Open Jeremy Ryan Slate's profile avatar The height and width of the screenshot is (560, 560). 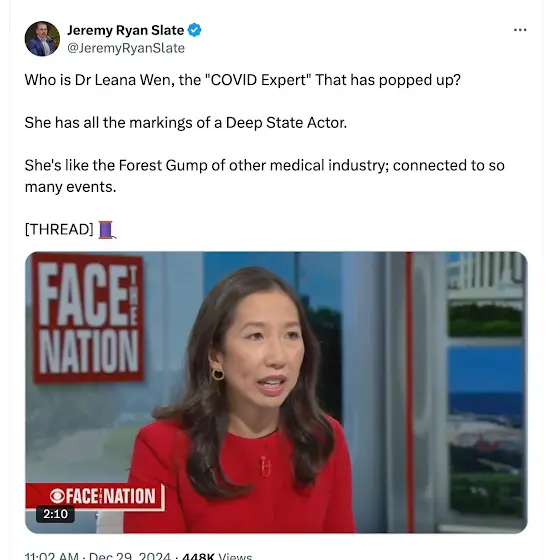tap(42, 39)
